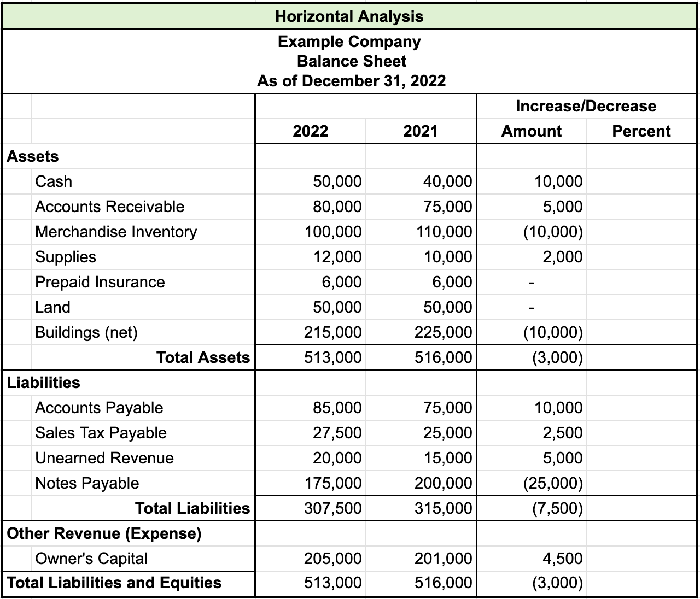Click the Land row label
The height and width of the screenshot is (599, 700).
pos(52,307)
